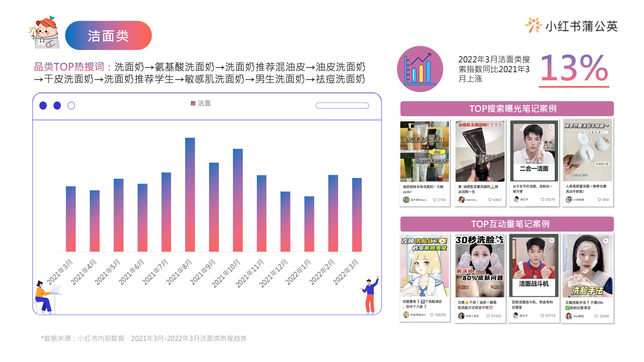Click heart icon with 21278 likes
The image size is (644, 362).
[x=543, y=199]
